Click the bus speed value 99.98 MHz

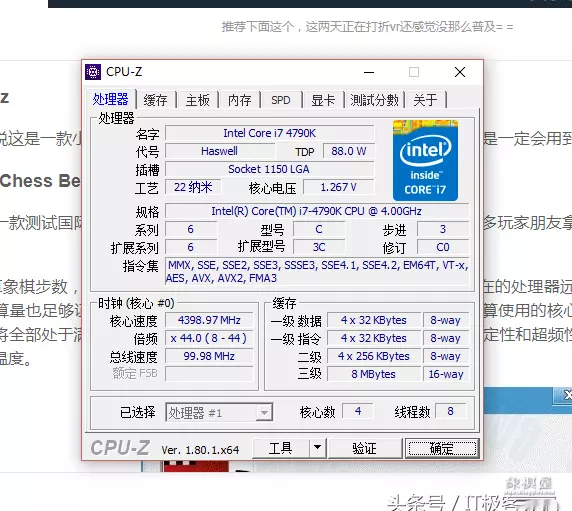[209, 356]
